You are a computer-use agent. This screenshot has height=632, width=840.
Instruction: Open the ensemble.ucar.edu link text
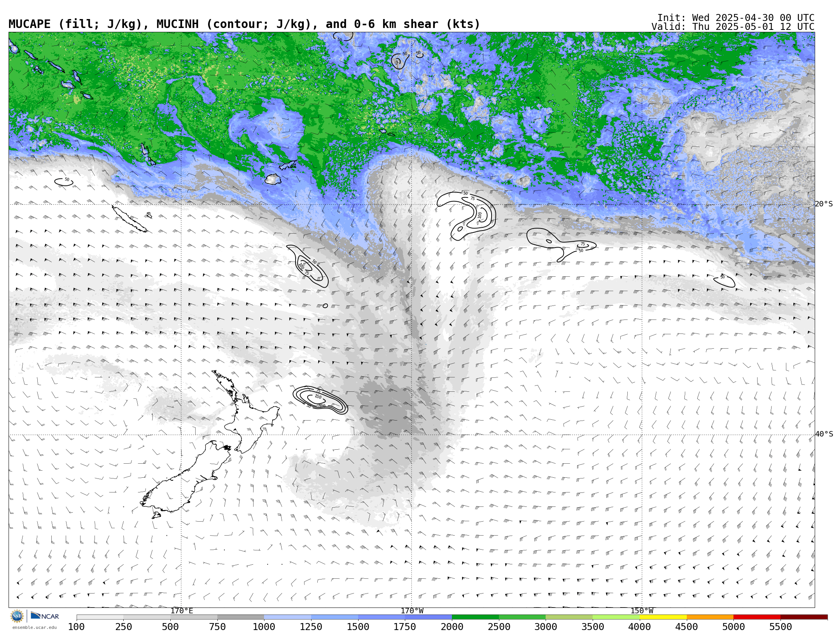click(x=34, y=627)
